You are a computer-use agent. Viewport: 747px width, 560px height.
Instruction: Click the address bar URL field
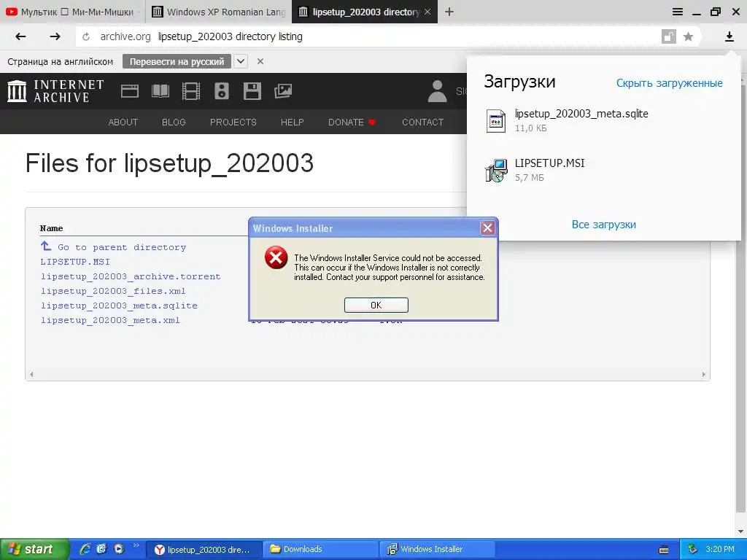[x=367, y=36]
